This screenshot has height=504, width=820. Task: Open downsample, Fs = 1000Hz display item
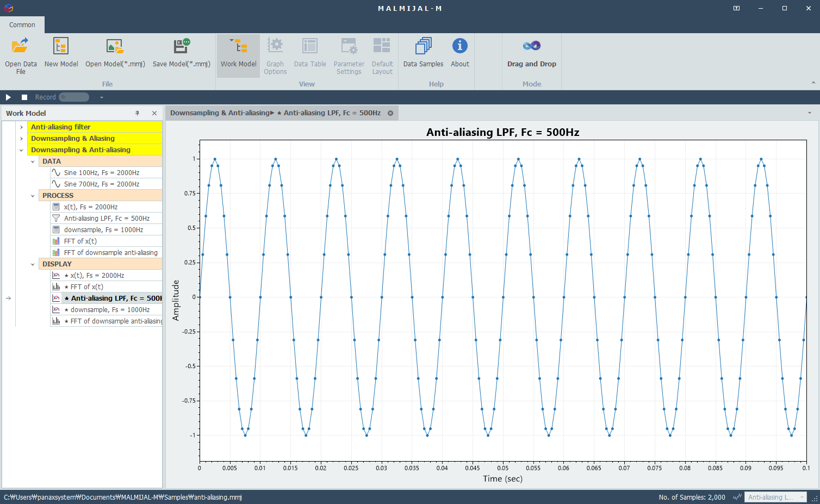pyautogui.click(x=106, y=310)
